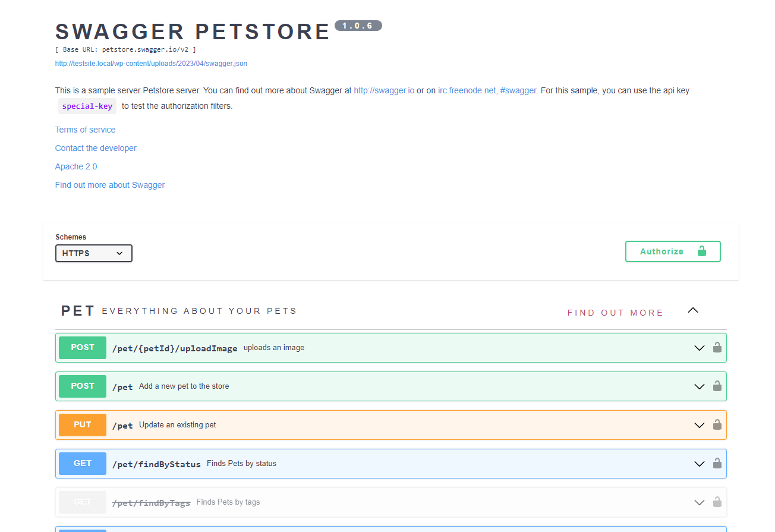The width and height of the screenshot is (775, 532).
Task: Click the /pet/findByStatus path text
Action: coord(156,464)
